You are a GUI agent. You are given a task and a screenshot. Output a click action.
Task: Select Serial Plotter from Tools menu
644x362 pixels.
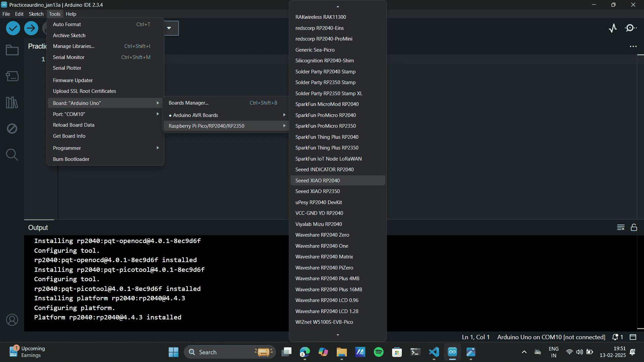tap(105, 68)
